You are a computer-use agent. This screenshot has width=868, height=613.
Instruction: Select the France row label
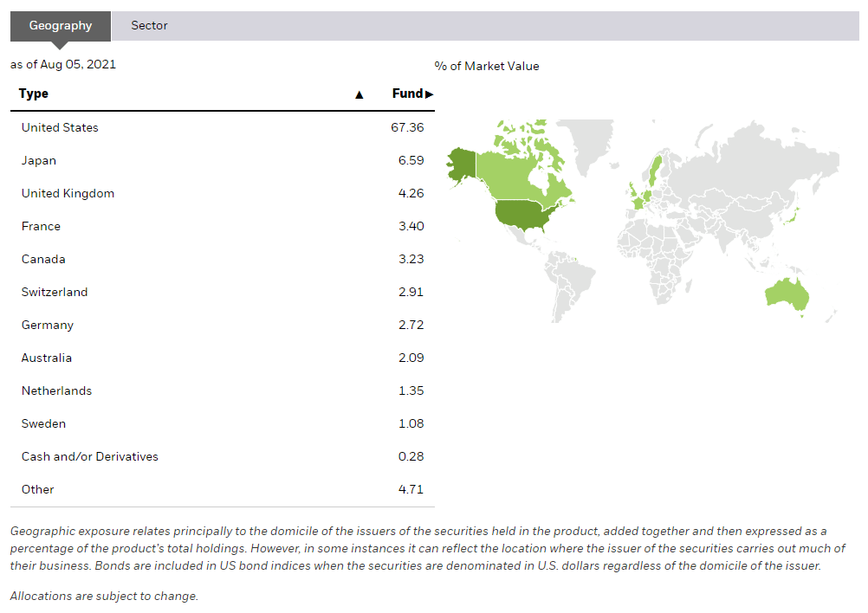click(41, 226)
